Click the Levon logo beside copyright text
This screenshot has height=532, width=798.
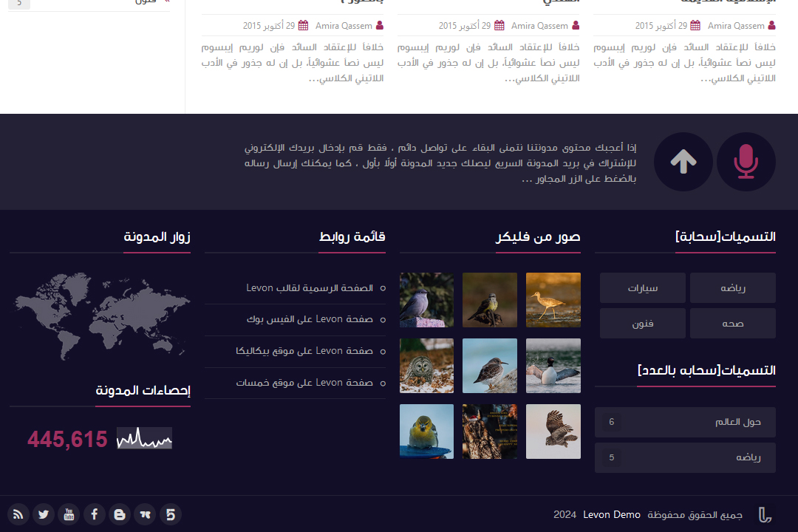(x=765, y=515)
